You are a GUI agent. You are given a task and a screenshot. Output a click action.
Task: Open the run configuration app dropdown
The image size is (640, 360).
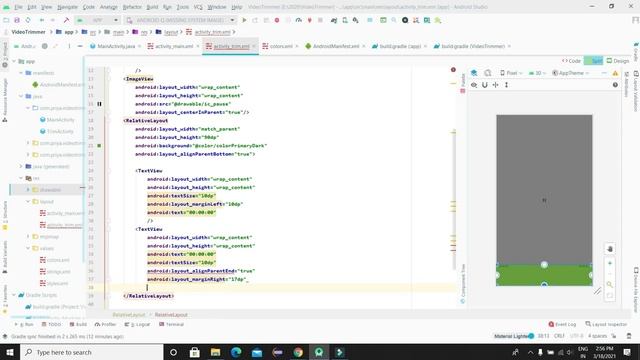97,20
